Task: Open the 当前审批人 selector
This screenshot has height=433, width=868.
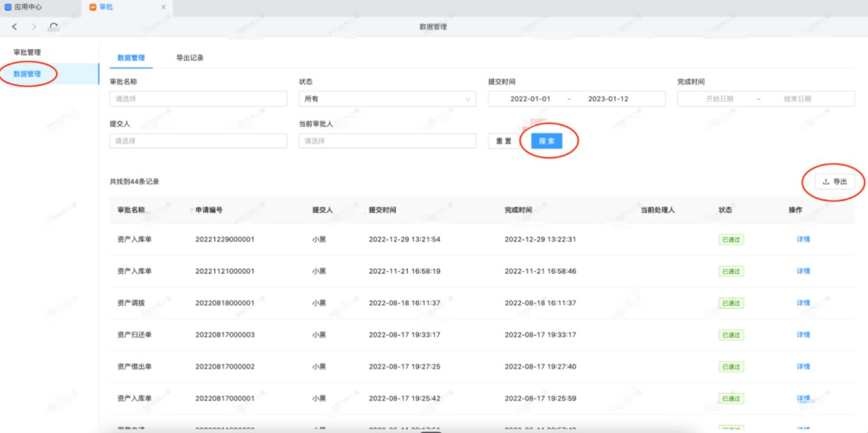Action: [387, 141]
